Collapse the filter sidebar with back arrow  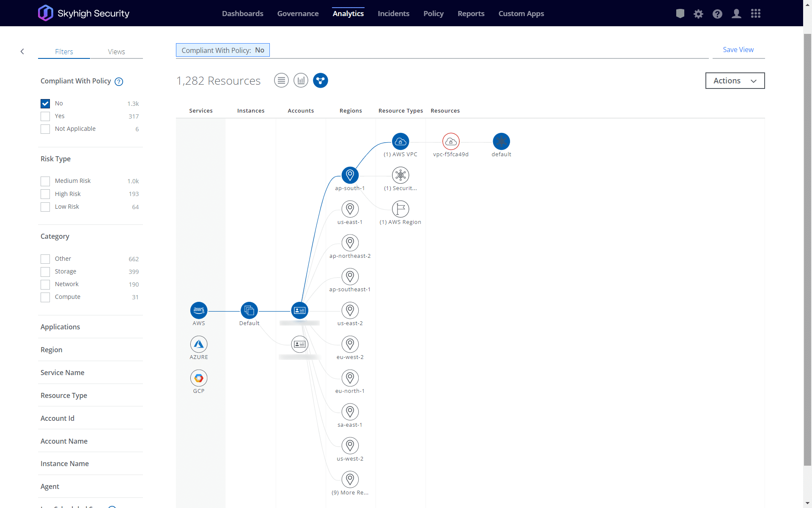[x=22, y=52]
